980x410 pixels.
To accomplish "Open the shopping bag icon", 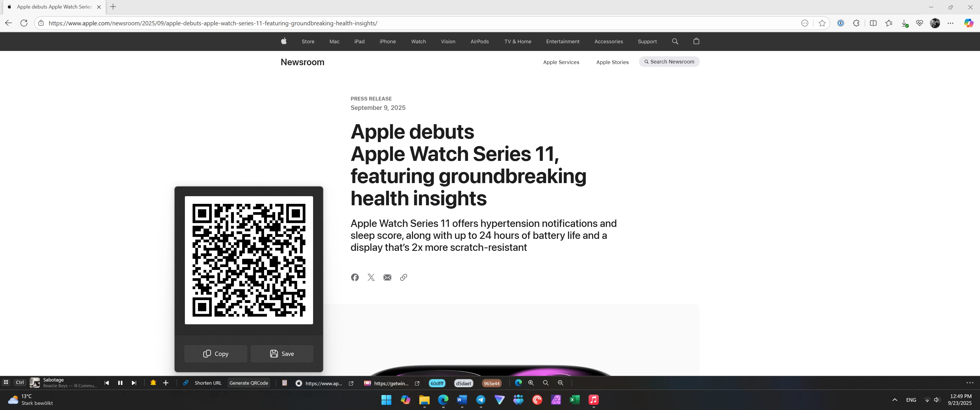I will point(696,41).
